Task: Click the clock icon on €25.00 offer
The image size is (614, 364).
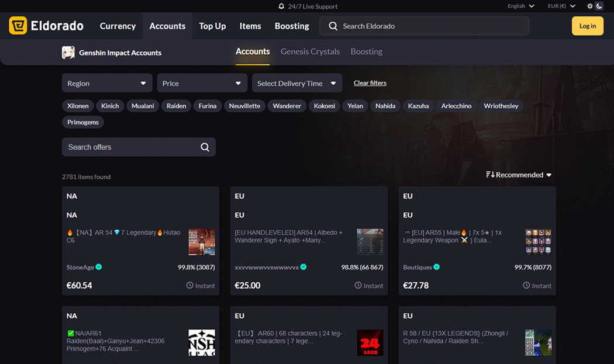Action: (358, 285)
